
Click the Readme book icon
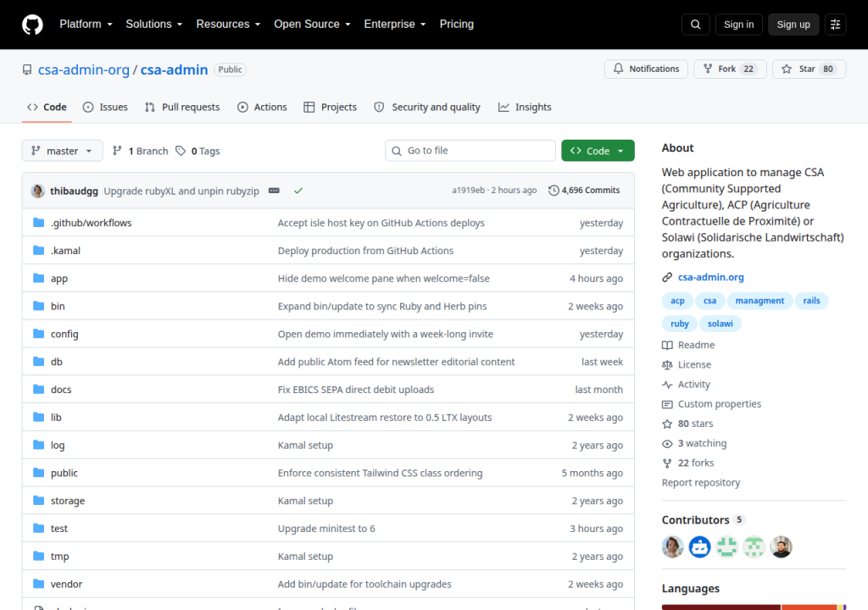pos(667,346)
